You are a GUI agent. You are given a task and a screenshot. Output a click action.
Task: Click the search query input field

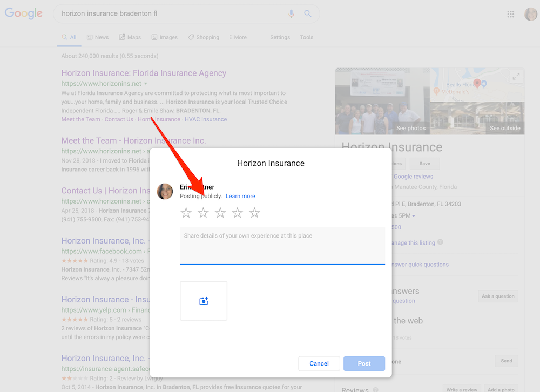[172, 13]
